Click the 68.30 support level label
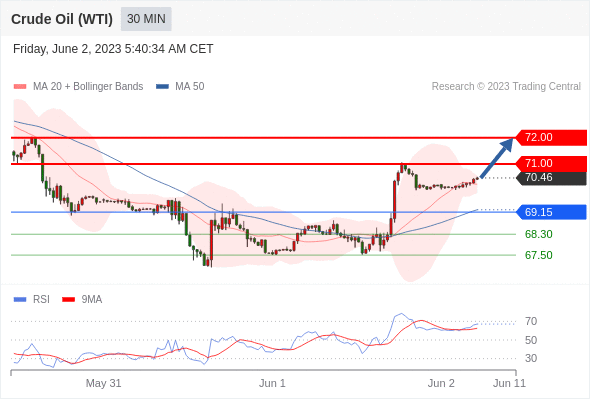The width and height of the screenshot is (590, 400). click(x=538, y=234)
